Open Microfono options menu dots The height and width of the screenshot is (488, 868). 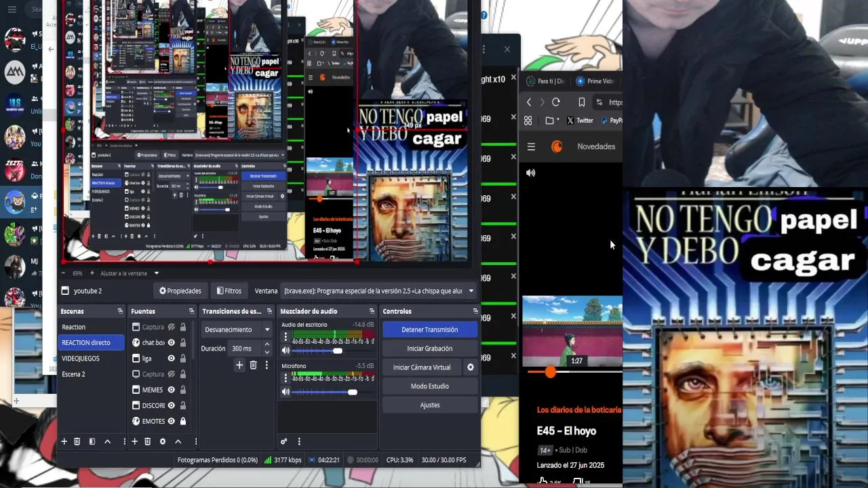[285, 378]
